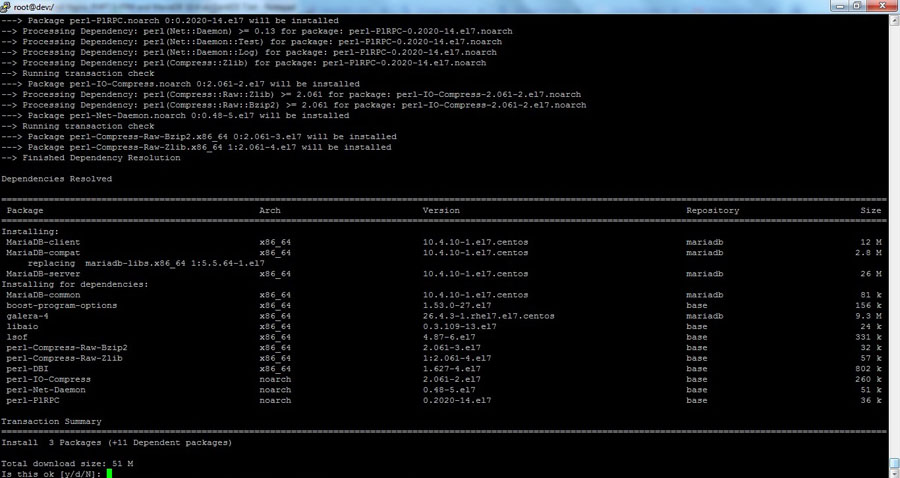Screen dimensions: 900x478
Task: Click the galera-4 size 9.3 M
Action: click(x=868, y=316)
